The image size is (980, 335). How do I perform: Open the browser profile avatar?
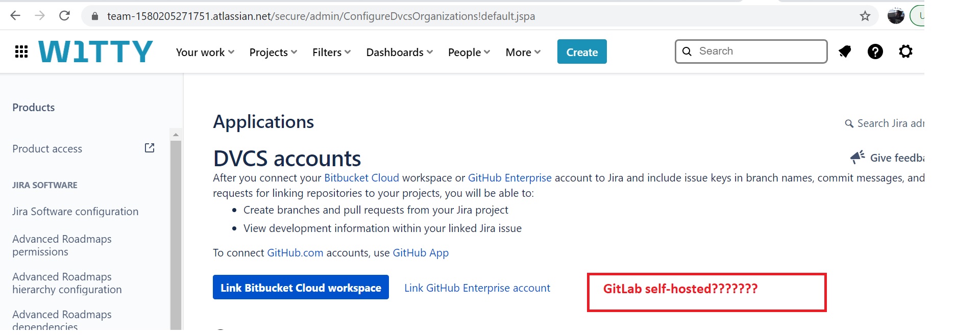coord(896,16)
